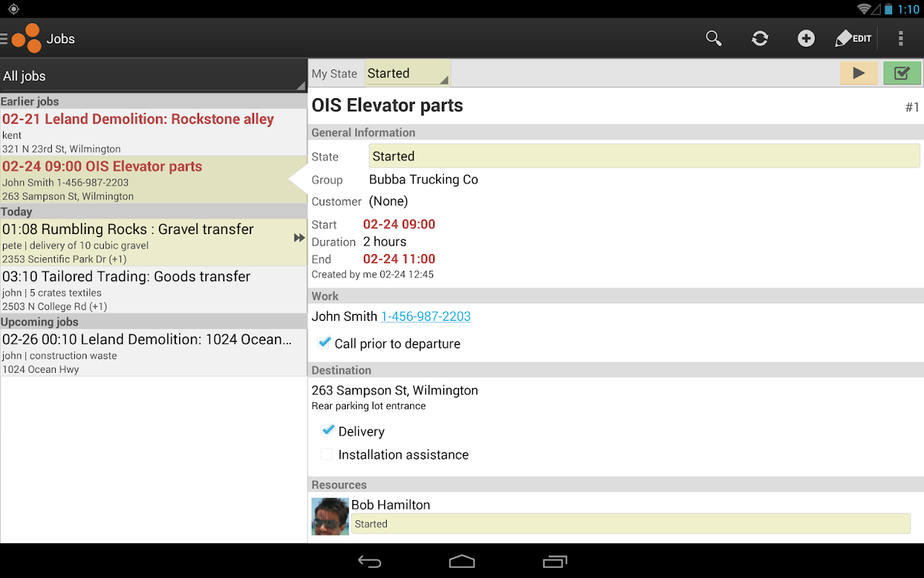Select the Leland Demolition: Rockstone alley job
The height and width of the screenshot is (578, 924).
coord(154,132)
